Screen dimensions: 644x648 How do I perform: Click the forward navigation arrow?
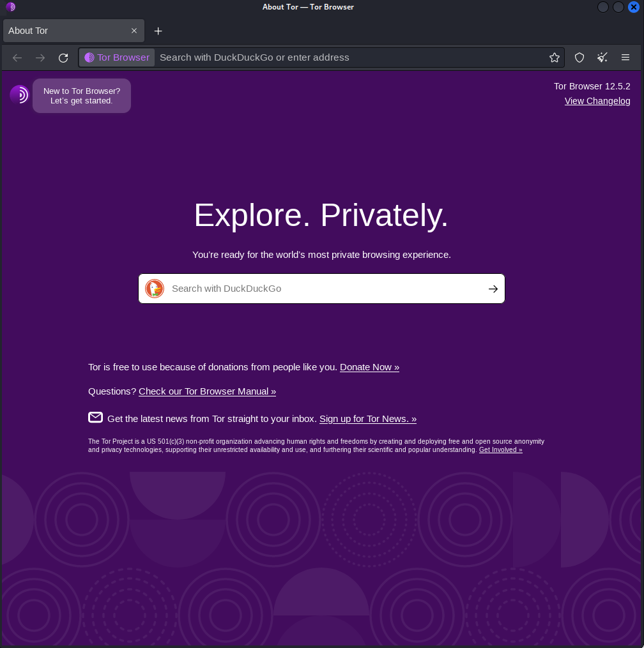pyautogui.click(x=40, y=57)
